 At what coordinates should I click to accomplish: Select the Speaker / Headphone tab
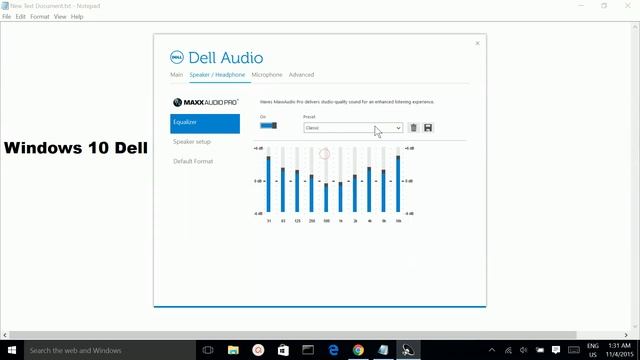(x=217, y=75)
